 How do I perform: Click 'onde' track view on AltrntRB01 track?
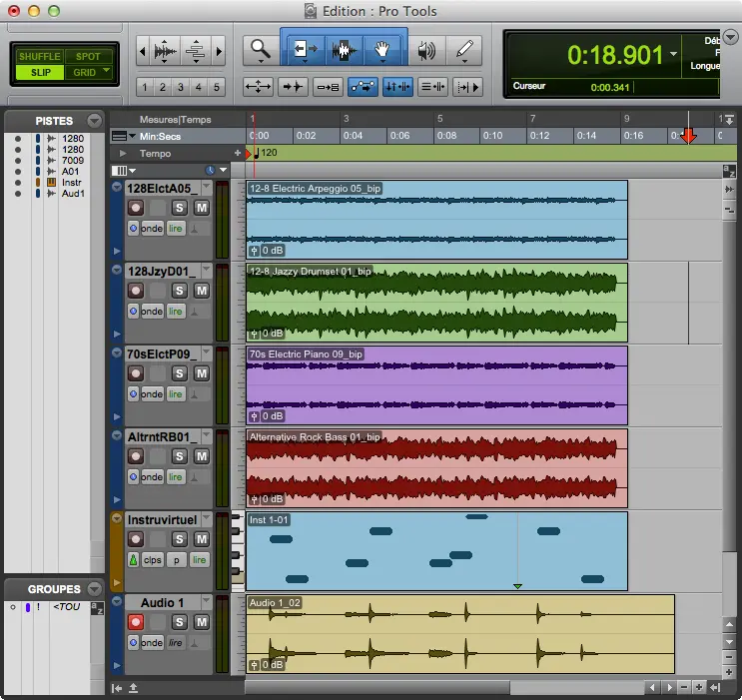tap(152, 477)
